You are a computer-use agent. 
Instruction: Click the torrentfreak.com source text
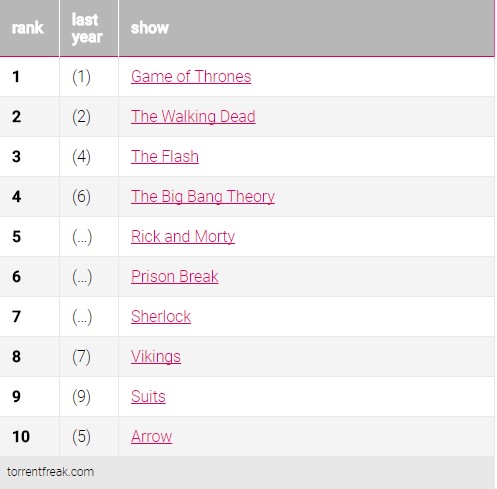(50, 472)
